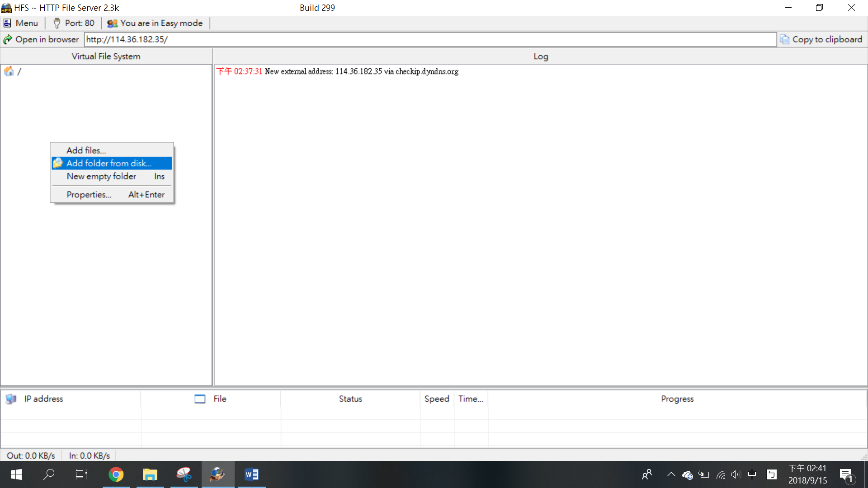Click the server URL address field
868x488 pixels.
tap(429, 40)
